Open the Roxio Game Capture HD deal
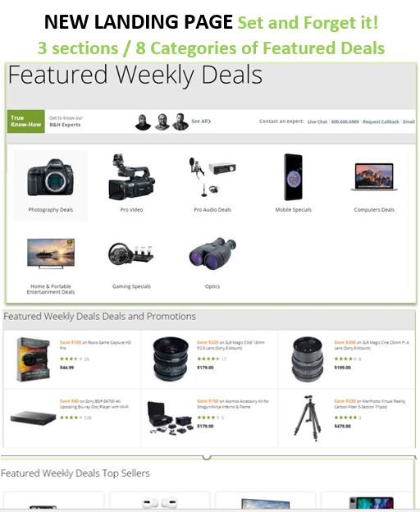This screenshot has width=420, height=512. (x=73, y=359)
